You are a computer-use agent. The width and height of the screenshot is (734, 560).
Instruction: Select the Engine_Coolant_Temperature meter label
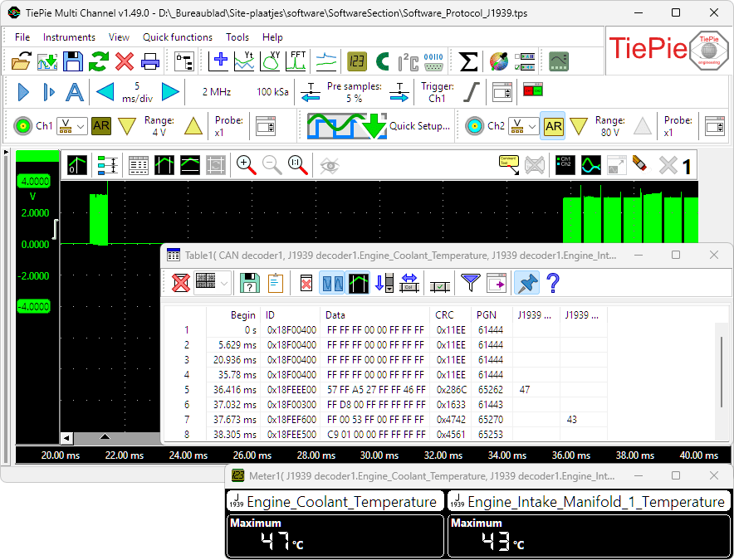(x=335, y=502)
